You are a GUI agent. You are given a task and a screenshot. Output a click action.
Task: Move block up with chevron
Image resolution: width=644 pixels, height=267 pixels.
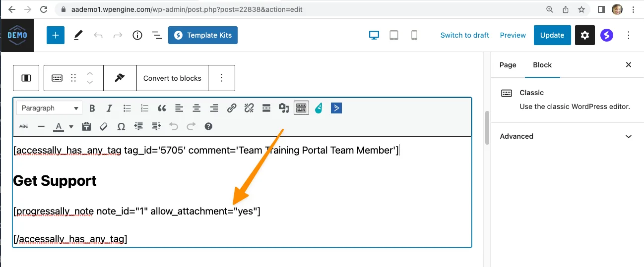point(90,73)
